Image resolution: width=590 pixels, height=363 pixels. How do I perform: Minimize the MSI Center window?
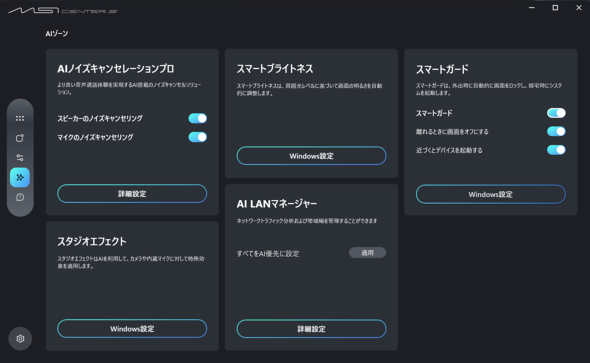click(x=532, y=8)
